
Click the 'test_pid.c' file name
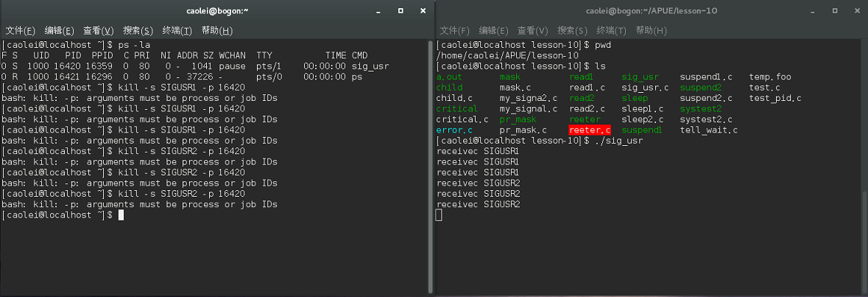pos(775,98)
